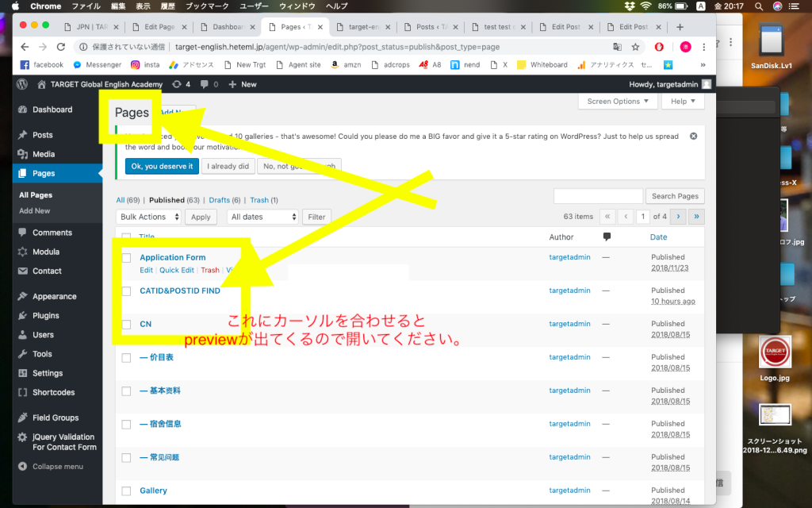Bookmark page with star icon
This screenshot has width=812, height=508.
[635, 47]
